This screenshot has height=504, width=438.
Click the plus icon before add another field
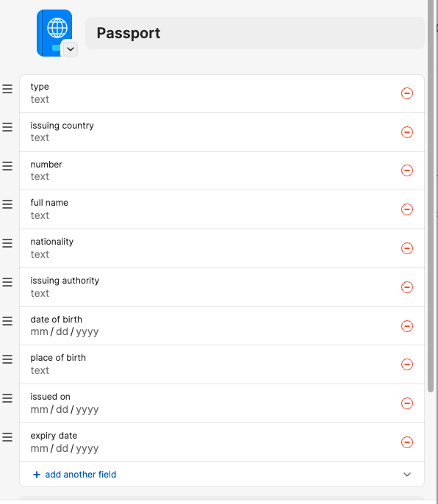37,475
